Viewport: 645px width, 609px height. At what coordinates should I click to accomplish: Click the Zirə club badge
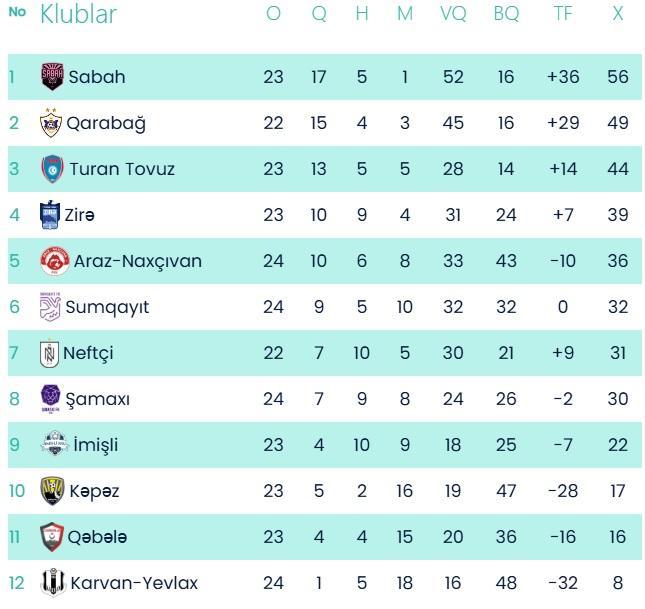[50, 215]
